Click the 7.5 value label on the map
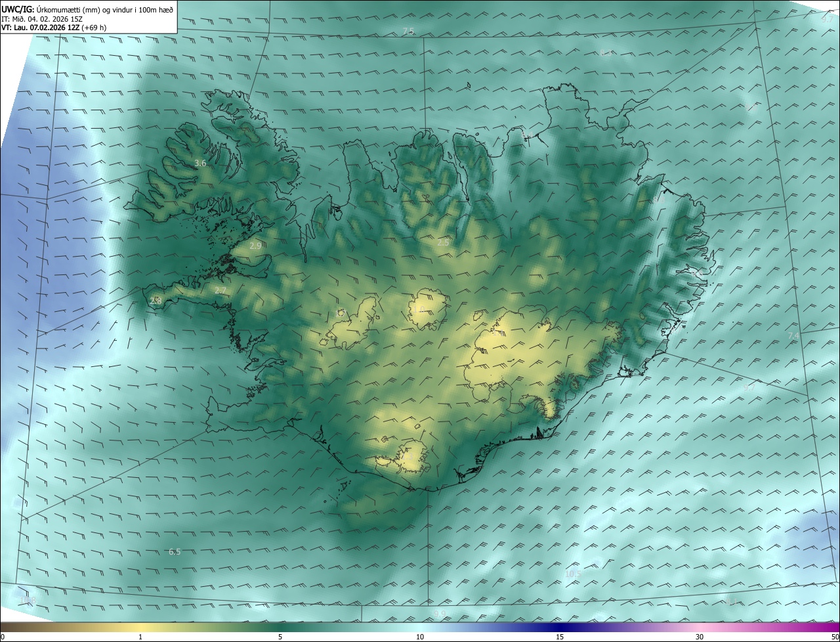 coord(408,32)
